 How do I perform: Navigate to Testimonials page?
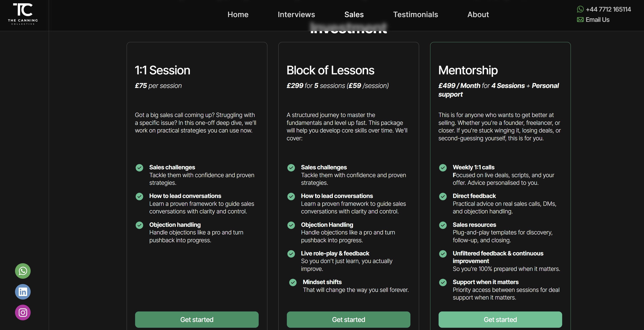coord(415,14)
